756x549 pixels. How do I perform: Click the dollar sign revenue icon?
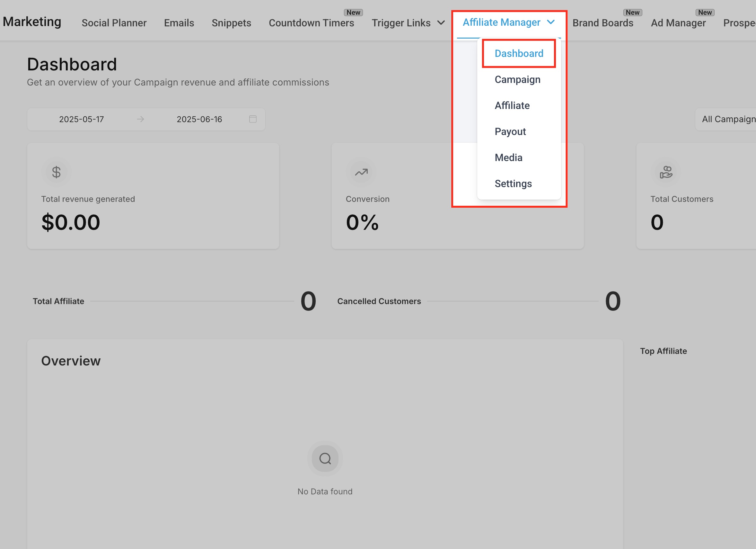pyautogui.click(x=56, y=172)
